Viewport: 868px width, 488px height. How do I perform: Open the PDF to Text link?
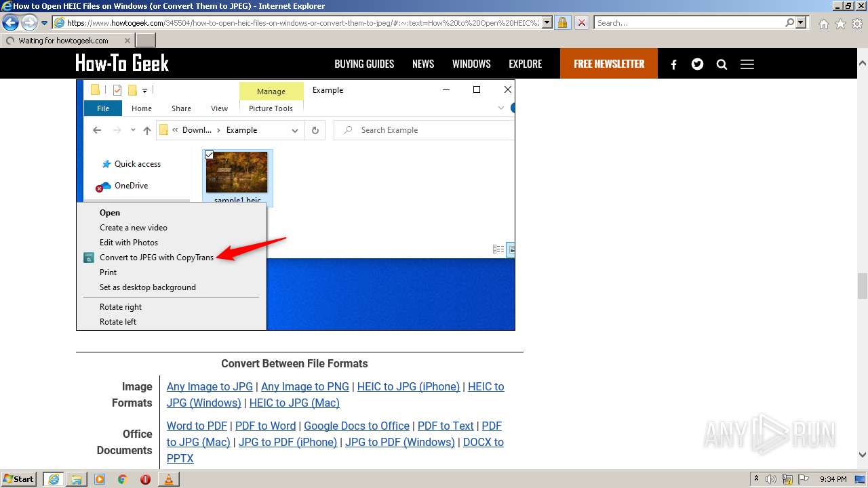point(446,426)
